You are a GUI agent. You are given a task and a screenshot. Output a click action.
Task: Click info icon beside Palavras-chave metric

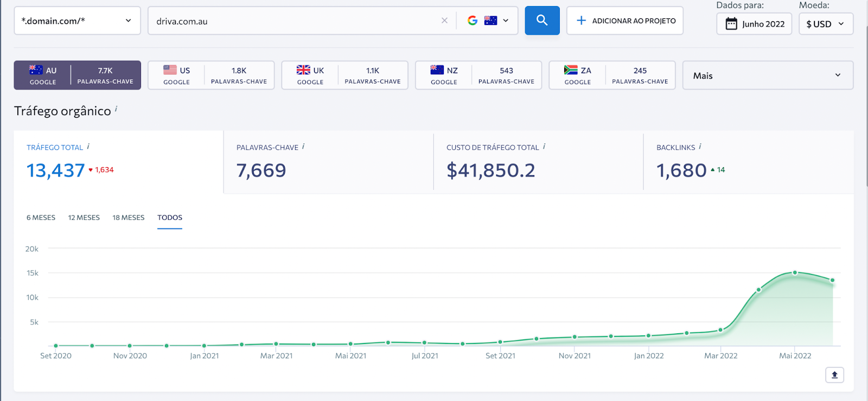coord(303,147)
